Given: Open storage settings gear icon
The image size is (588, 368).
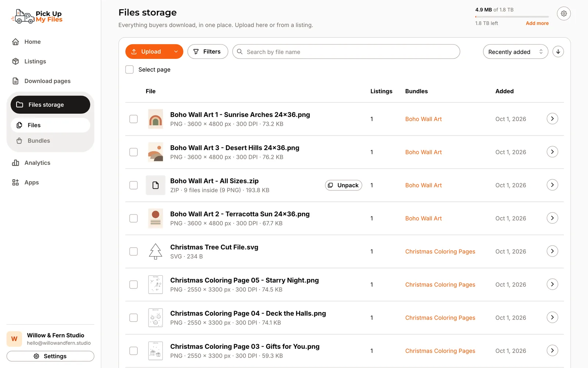Looking at the screenshot, I should [x=564, y=14].
